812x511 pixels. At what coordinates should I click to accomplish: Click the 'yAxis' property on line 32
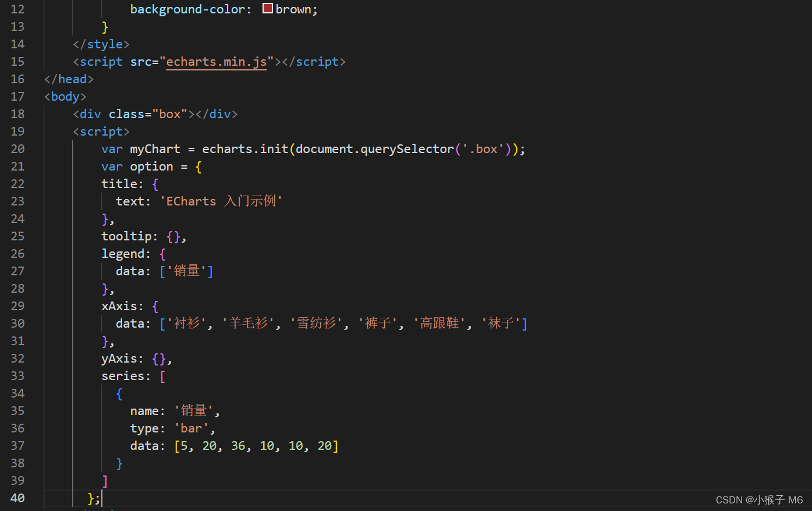[119, 359]
